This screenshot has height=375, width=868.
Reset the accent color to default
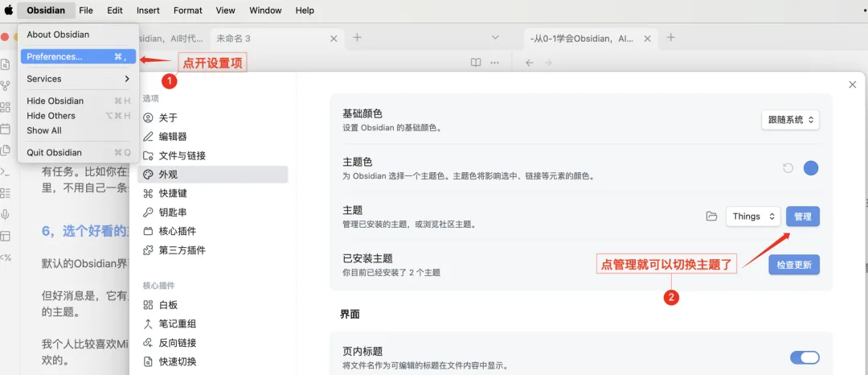[788, 168]
